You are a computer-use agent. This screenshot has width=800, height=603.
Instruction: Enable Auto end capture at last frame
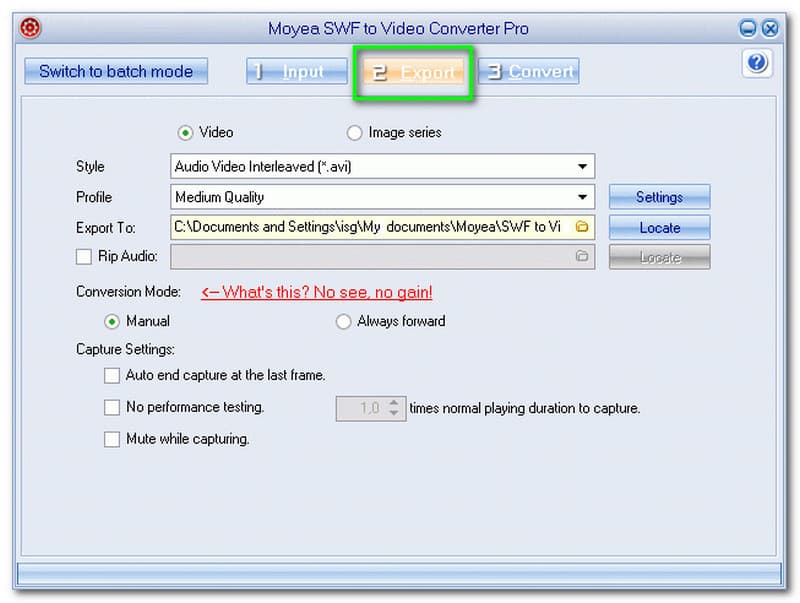(112, 375)
